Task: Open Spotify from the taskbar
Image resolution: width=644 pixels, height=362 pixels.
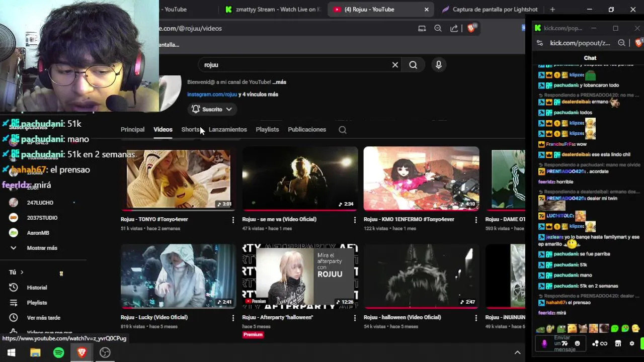Action: [x=58, y=352]
